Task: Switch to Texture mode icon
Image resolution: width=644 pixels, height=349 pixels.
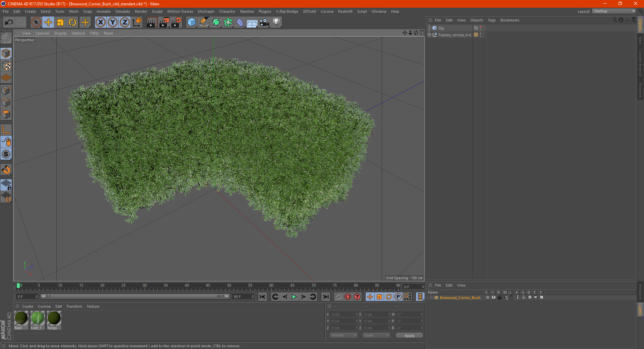Action: [6, 66]
